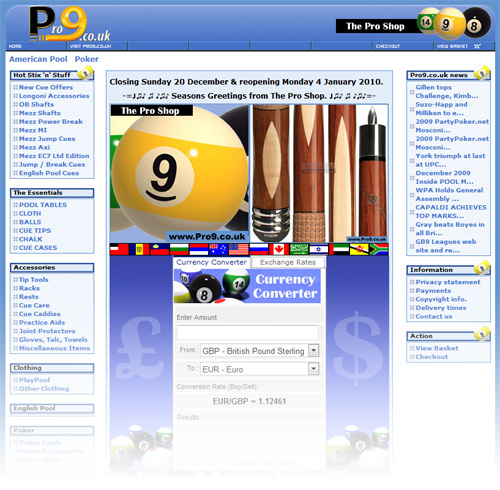The width and height of the screenshot is (500, 490).
Task: Select the Australia flag
Action: click(218, 249)
